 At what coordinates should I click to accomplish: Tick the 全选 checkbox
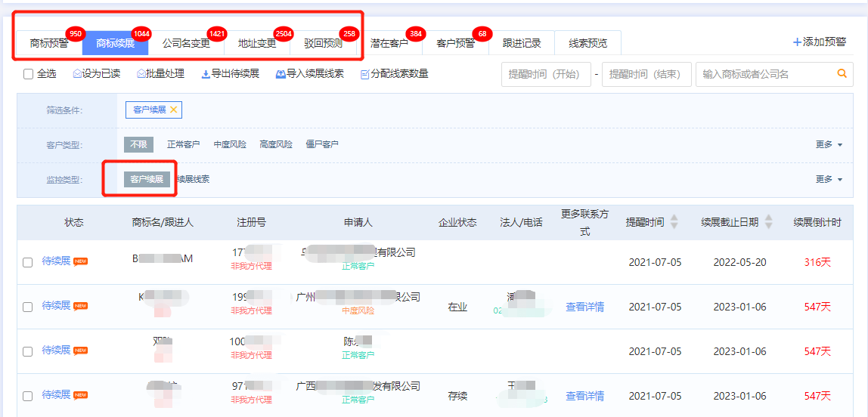coord(28,74)
